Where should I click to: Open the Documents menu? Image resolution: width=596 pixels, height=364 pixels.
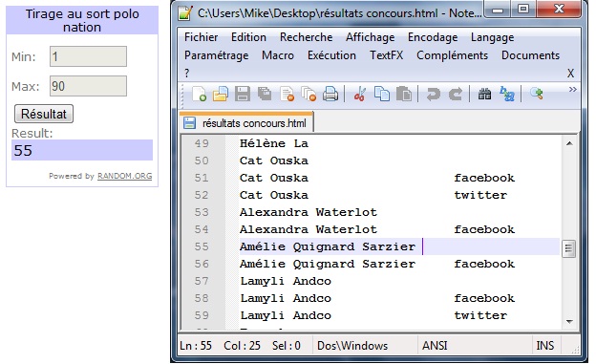[530, 55]
